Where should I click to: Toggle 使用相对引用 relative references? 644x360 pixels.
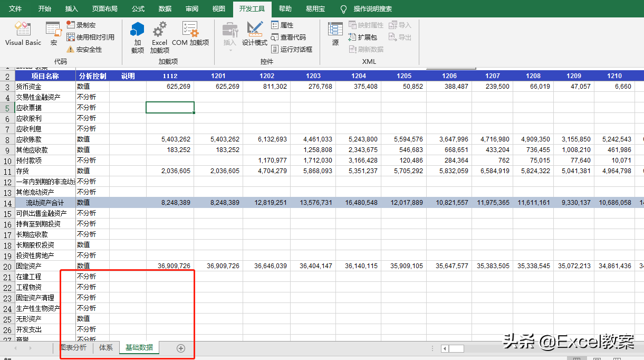[x=90, y=37]
